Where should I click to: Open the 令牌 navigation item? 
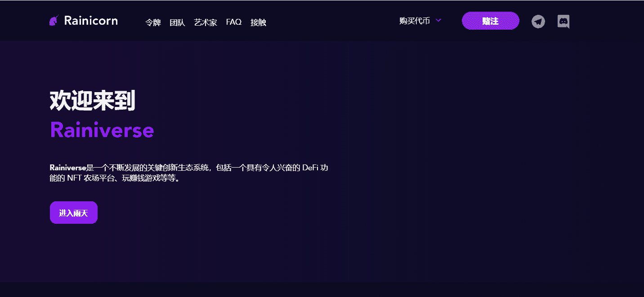(x=153, y=22)
